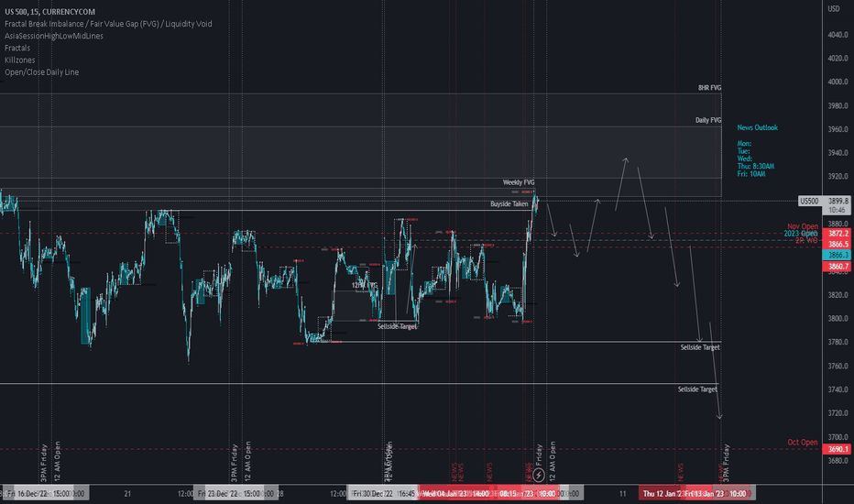
Task: Click the lightning bolt event icon on timeline
Action: [x=538, y=475]
